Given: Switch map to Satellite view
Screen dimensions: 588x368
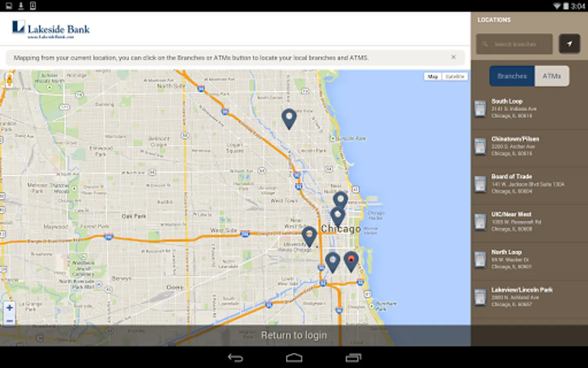Looking at the screenshot, I should [x=454, y=76].
